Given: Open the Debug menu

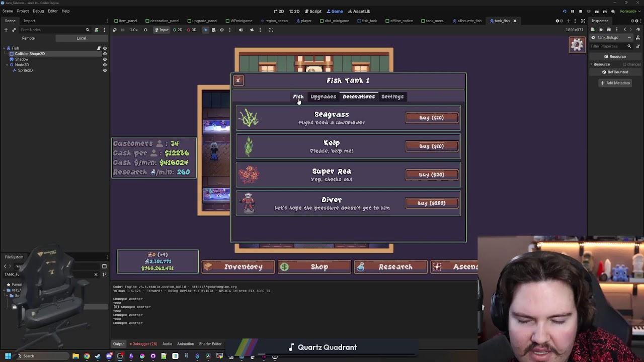Looking at the screenshot, I should click(38, 11).
